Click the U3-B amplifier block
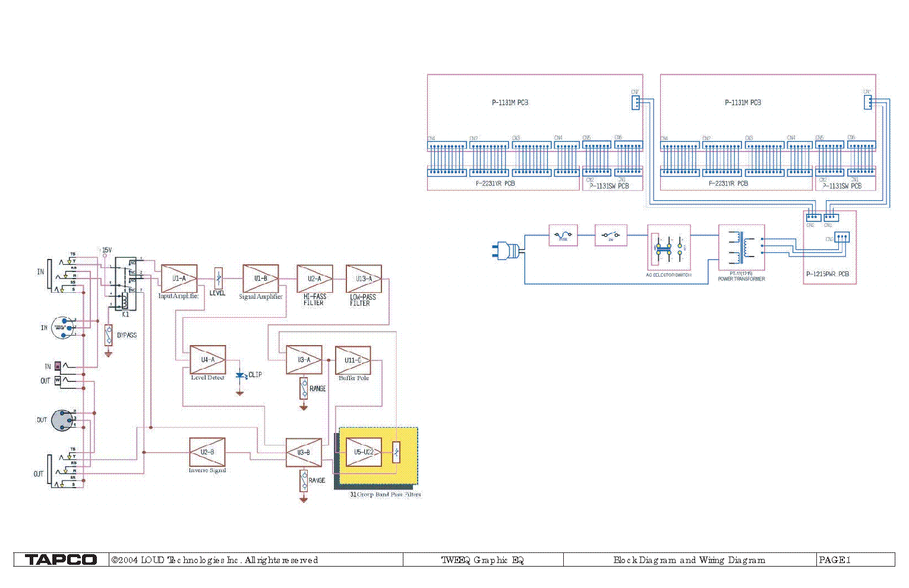909x588 pixels. 304,453
